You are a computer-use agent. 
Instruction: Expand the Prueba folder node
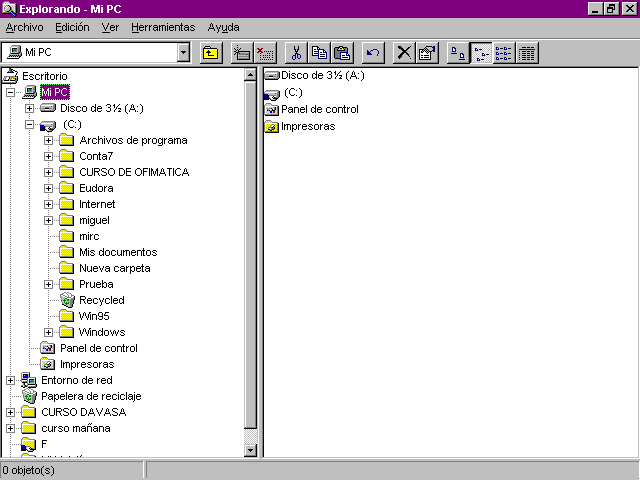[49, 284]
